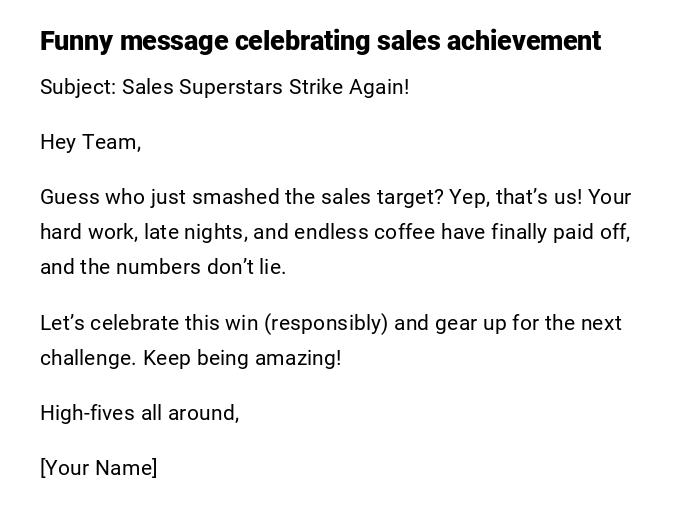700x530 pixels.
Task: Click the "[Your Name]" placeholder
Action: [99, 468]
